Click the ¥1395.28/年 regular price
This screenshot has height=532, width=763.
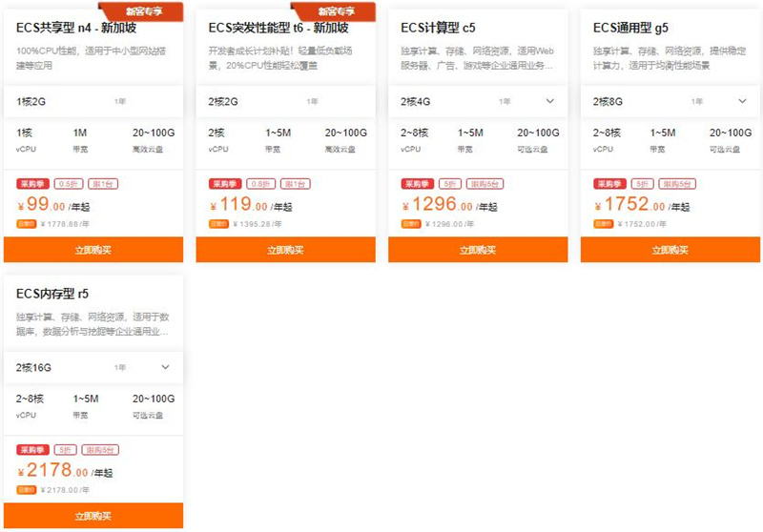257,224
